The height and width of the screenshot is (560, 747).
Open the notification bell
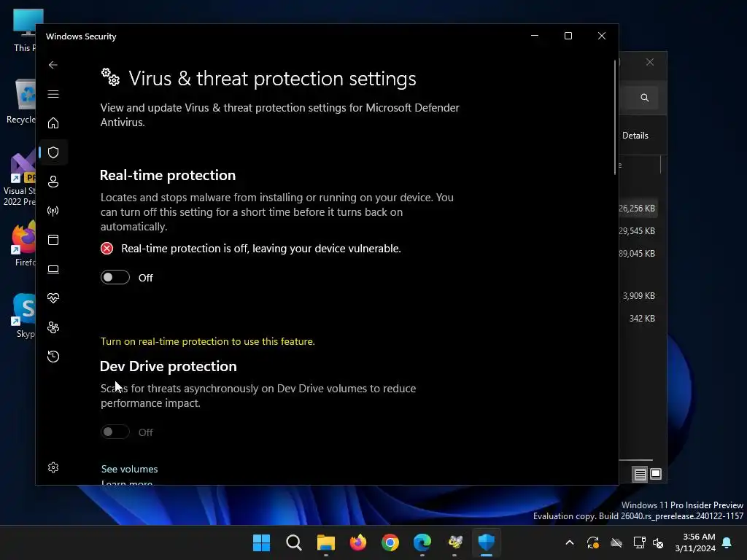(x=727, y=542)
